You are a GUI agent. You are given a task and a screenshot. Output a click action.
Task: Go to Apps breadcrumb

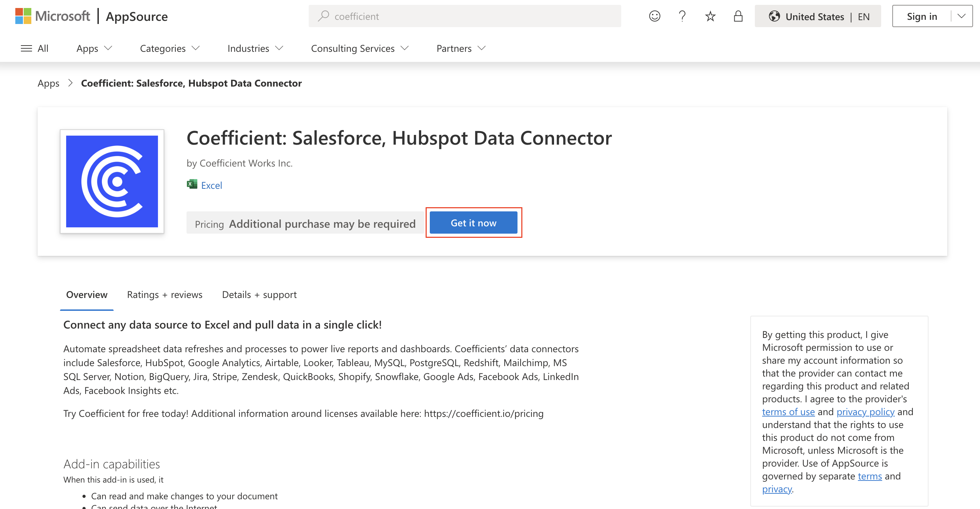point(48,83)
